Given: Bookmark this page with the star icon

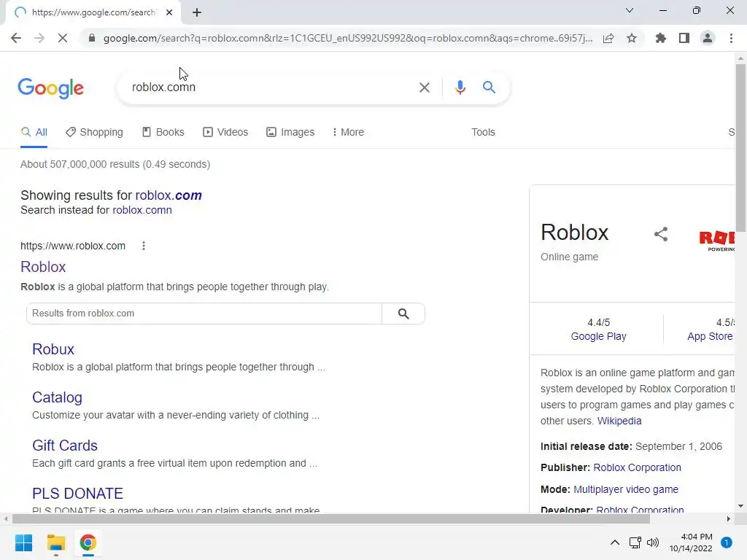Looking at the screenshot, I should [632, 38].
